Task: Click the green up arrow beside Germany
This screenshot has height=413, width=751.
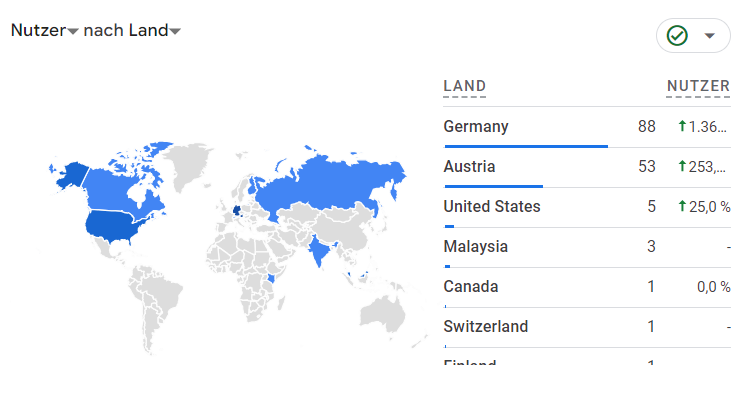Action: pos(683,126)
